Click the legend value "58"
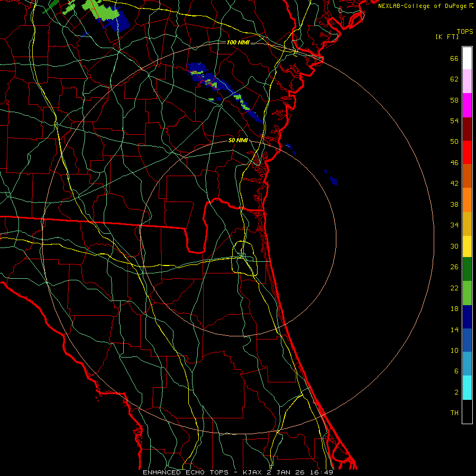The image size is (476, 476). (x=454, y=100)
